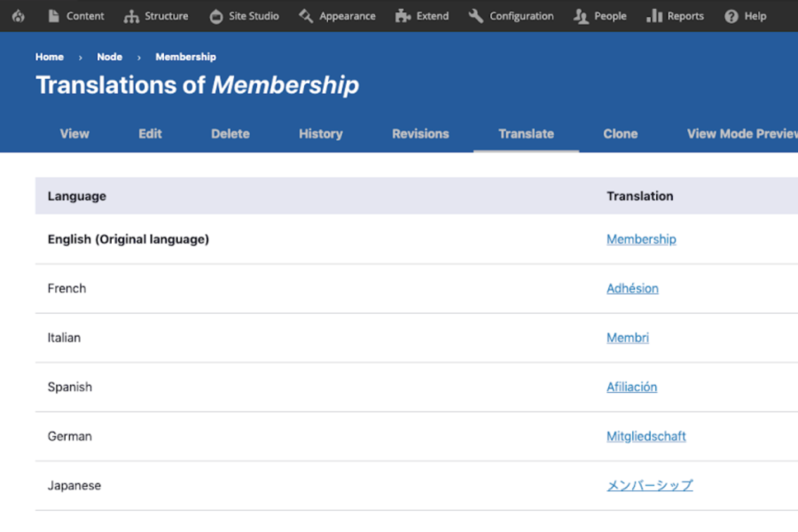This screenshot has height=532, width=798.
Task: Click the People user icon
Action: [581, 16]
